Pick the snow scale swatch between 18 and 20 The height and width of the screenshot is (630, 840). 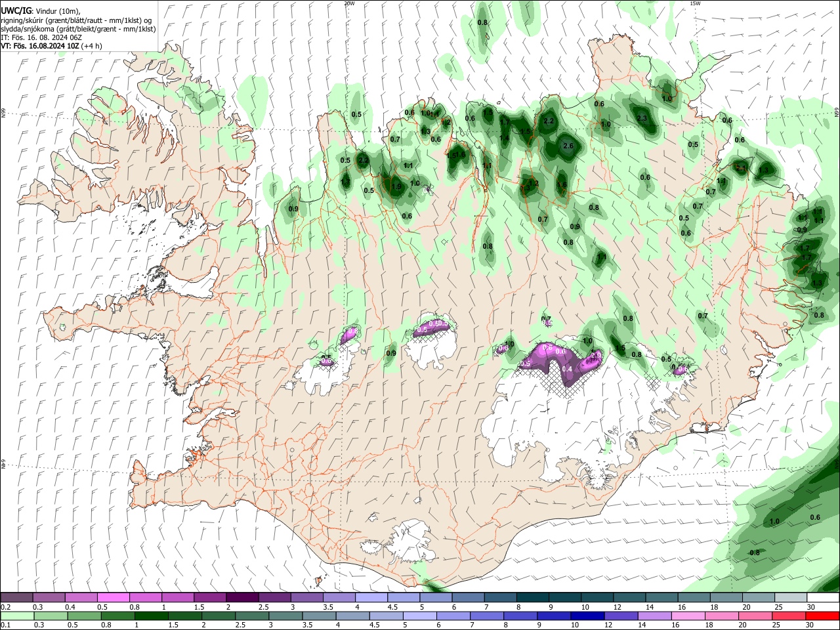click(x=726, y=597)
